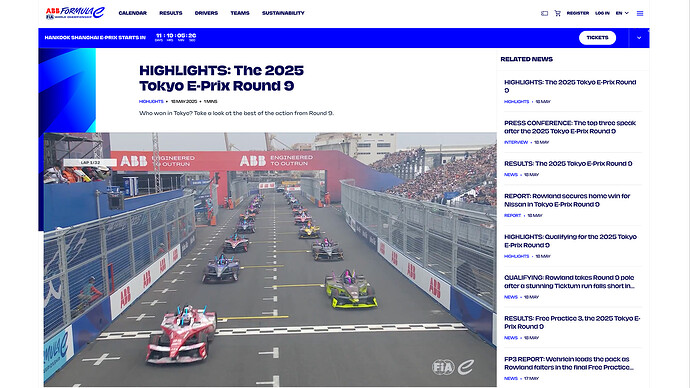Viewport: 690px width, 388px height.
Task: Open the Teams menu
Action: pos(240,13)
